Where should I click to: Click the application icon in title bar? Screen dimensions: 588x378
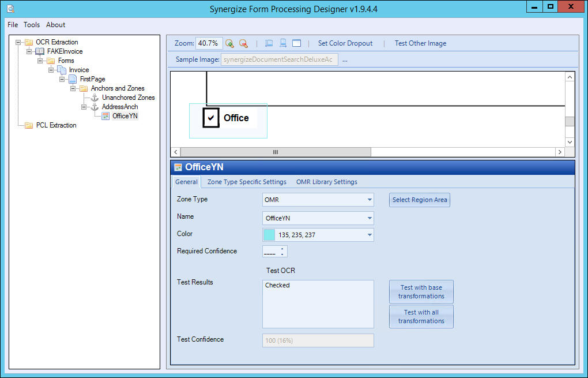point(10,8)
